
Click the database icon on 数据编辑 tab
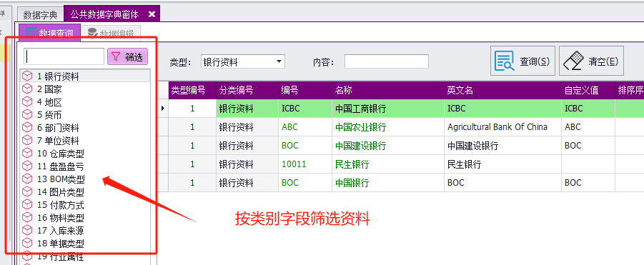pos(92,34)
